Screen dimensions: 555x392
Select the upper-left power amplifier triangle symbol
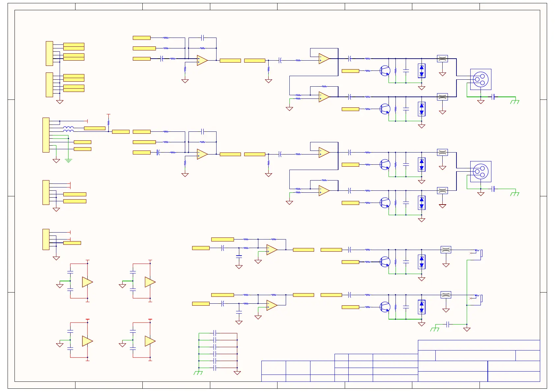(87, 282)
